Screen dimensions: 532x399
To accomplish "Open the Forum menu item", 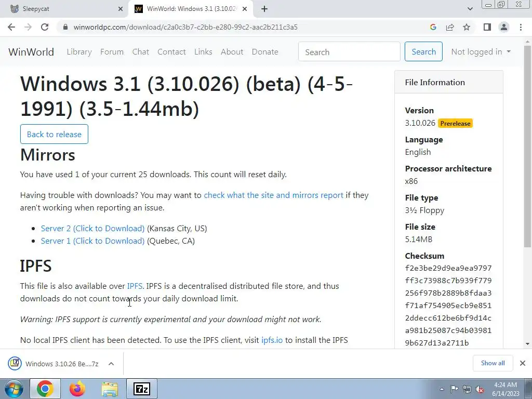I will 112,52.
